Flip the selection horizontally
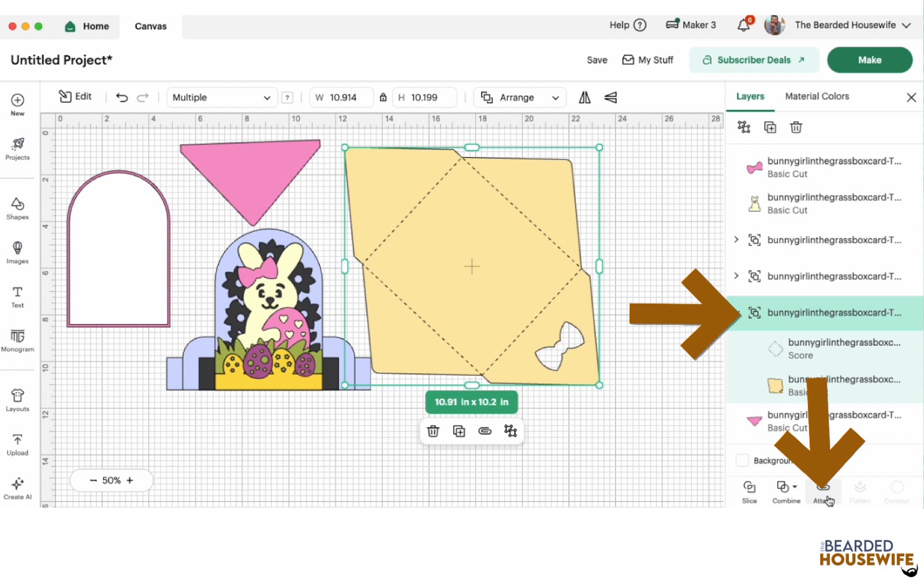Image resolution: width=924 pixels, height=587 pixels. [x=584, y=97]
